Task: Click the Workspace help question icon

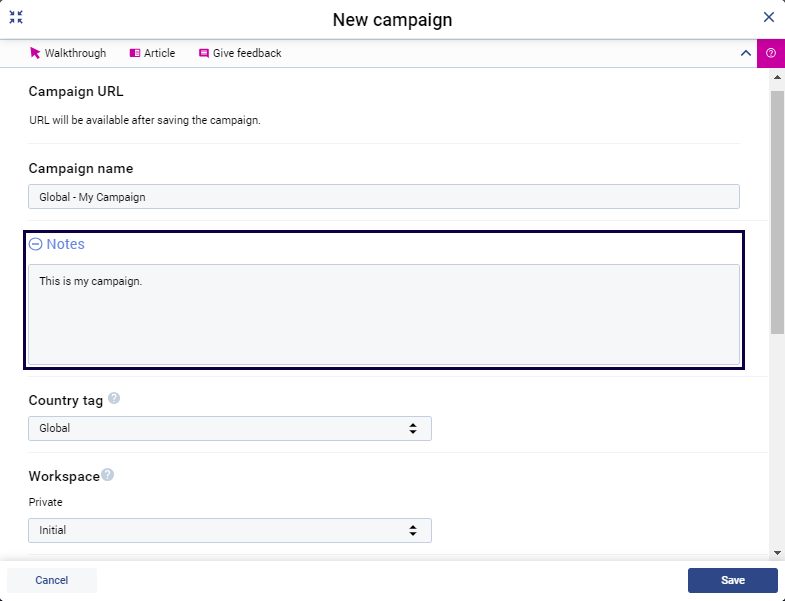Action: tap(107, 475)
